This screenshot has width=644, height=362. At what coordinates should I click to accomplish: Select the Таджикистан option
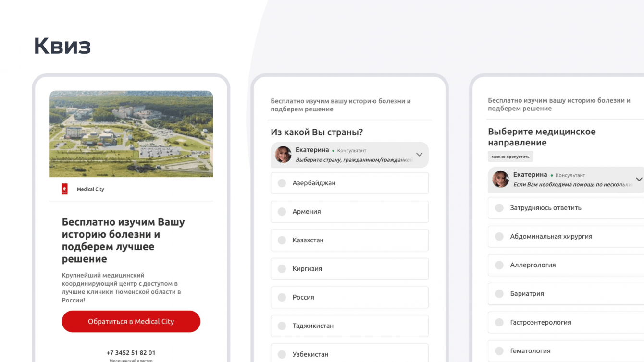click(x=349, y=326)
